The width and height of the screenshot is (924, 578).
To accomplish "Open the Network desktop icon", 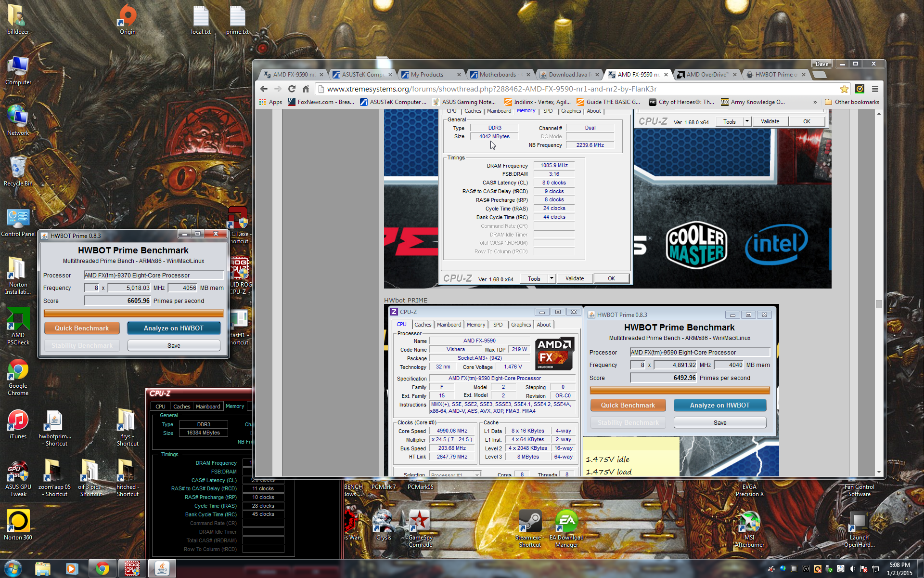I will (18, 120).
